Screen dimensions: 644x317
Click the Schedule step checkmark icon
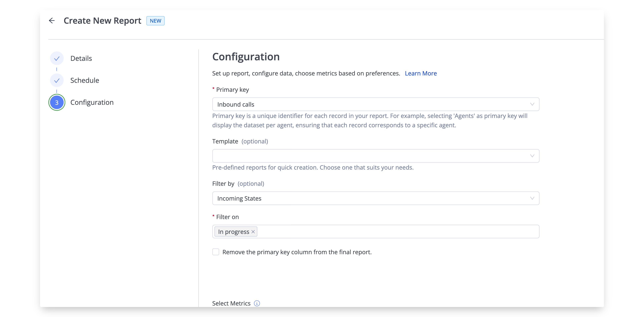click(x=57, y=80)
